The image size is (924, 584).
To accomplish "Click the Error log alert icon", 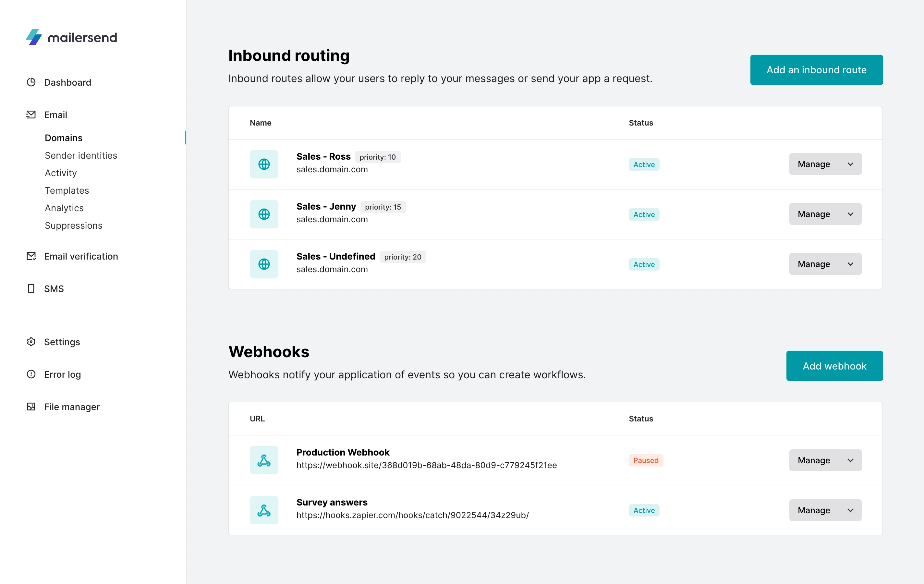I will tap(31, 374).
